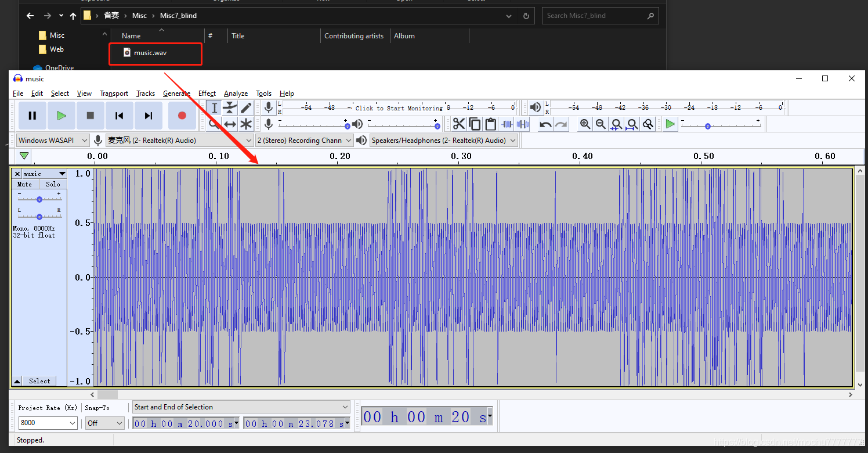
Task: Click the Web folder in Explorer sidebar
Action: 57,49
